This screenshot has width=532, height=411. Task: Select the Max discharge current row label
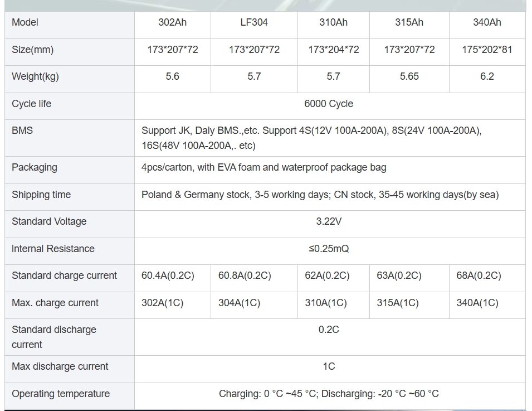(60, 366)
